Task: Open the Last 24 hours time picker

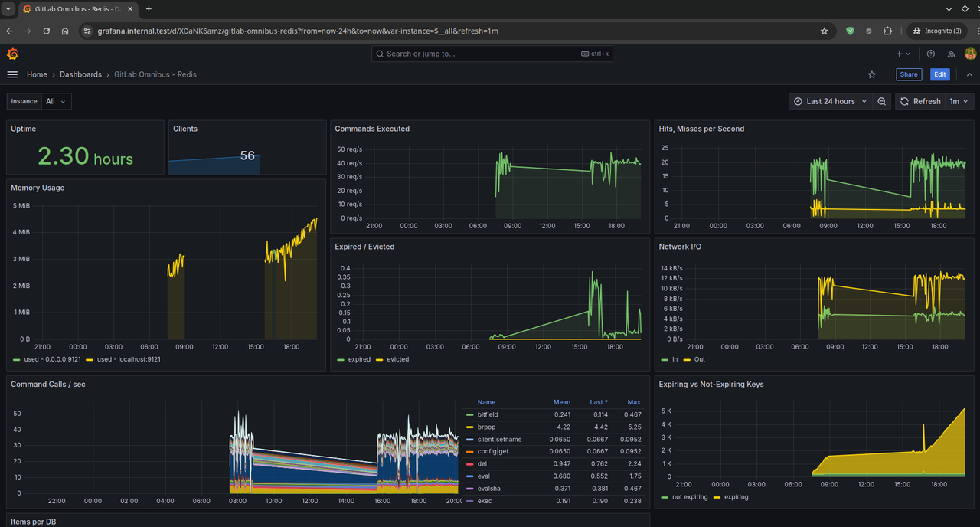Action: click(831, 101)
